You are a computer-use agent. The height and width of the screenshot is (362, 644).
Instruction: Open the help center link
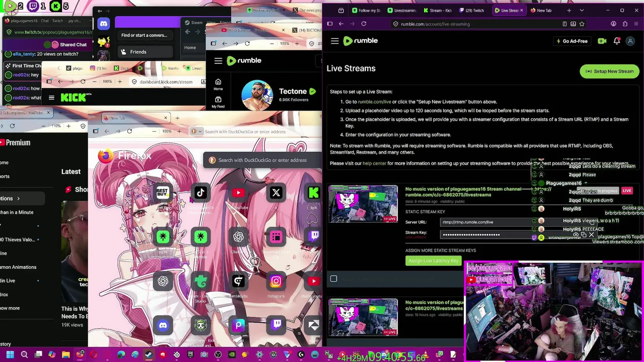(374, 163)
